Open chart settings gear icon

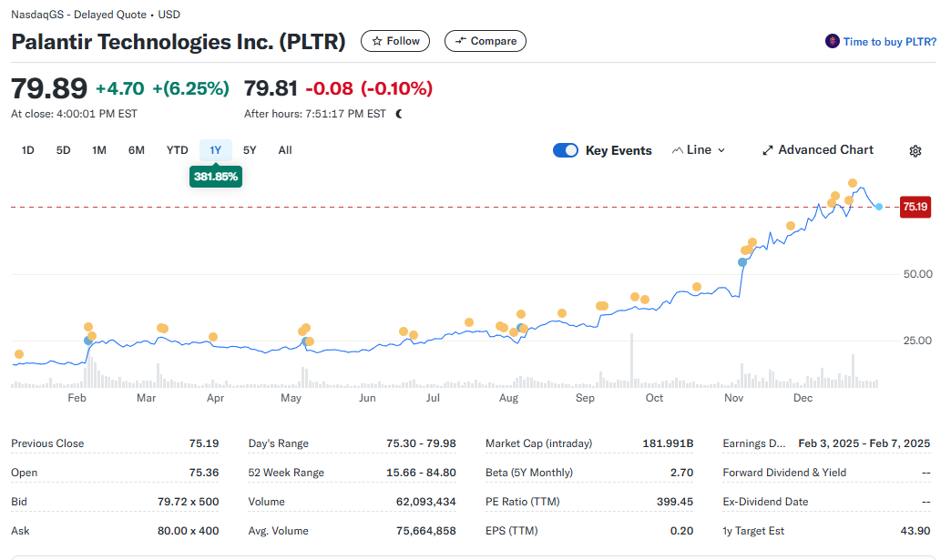tap(915, 151)
